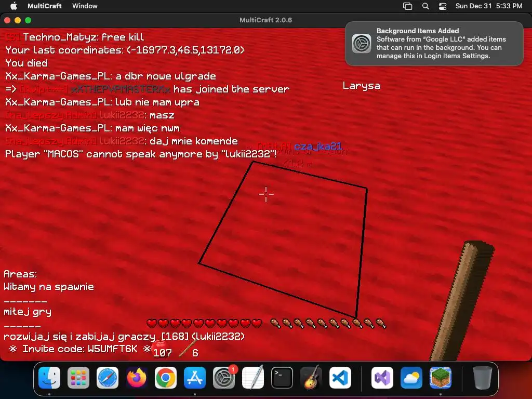Click the date and time in menu bar
Image resolution: width=532 pixels, height=399 pixels.
488,6
